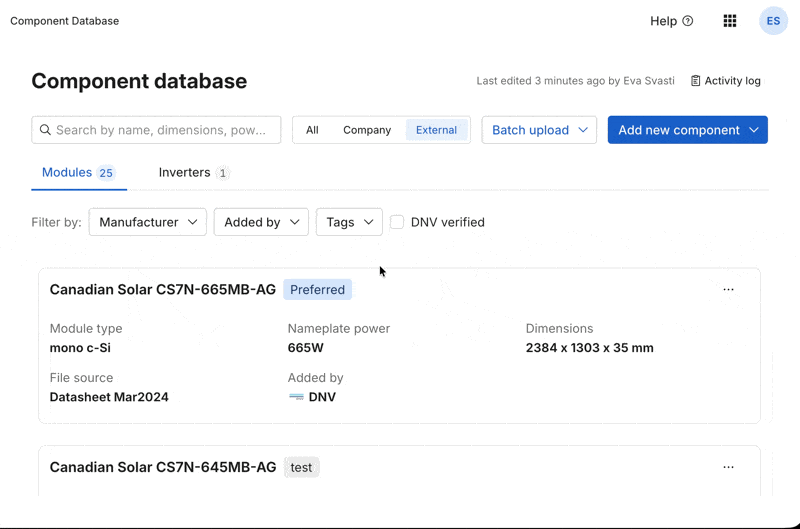Open the Activity log link
The height and width of the screenshot is (529, 800).
[726, 81]
